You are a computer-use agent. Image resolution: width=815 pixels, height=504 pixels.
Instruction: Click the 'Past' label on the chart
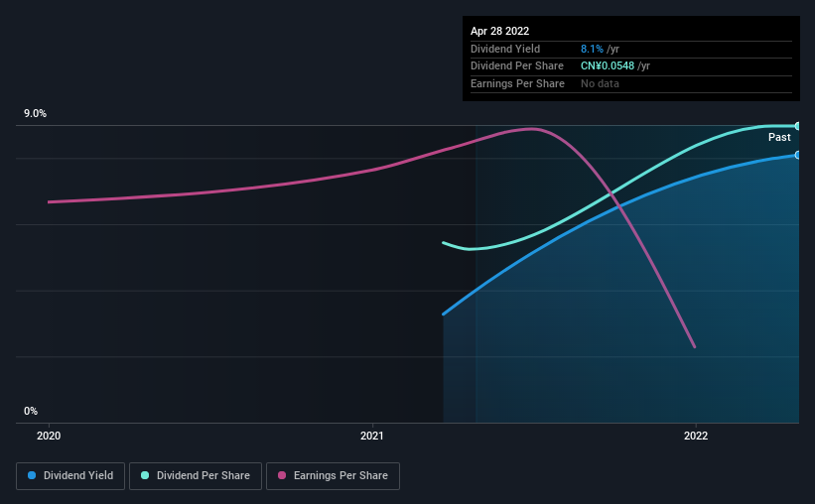click(x=779, y=137)
